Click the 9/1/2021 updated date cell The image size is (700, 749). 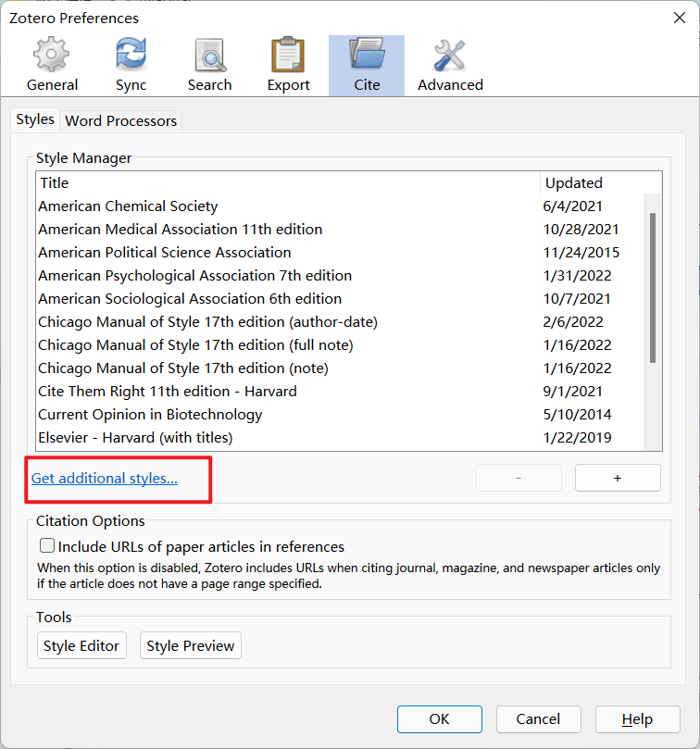[x=572, y=392]
